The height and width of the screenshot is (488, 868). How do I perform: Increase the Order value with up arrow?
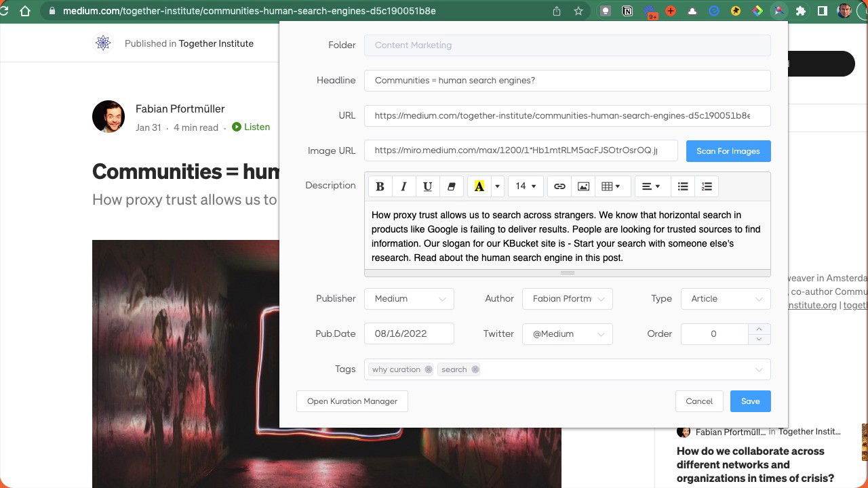click(x=759, y=329)
